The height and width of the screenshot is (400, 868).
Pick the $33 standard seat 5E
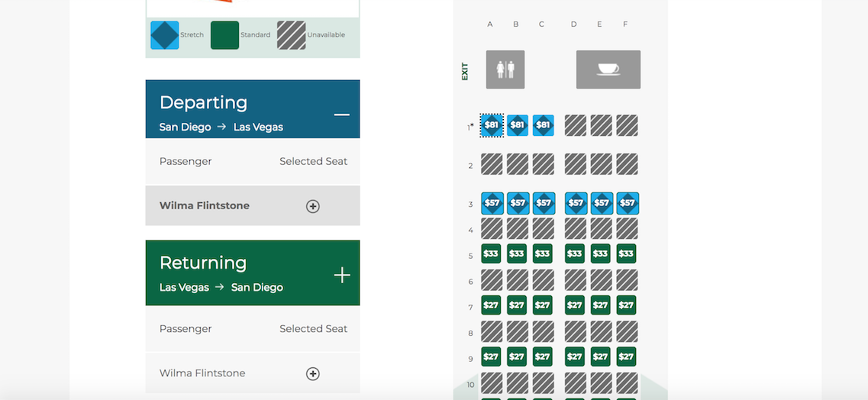tap(600, 253)
